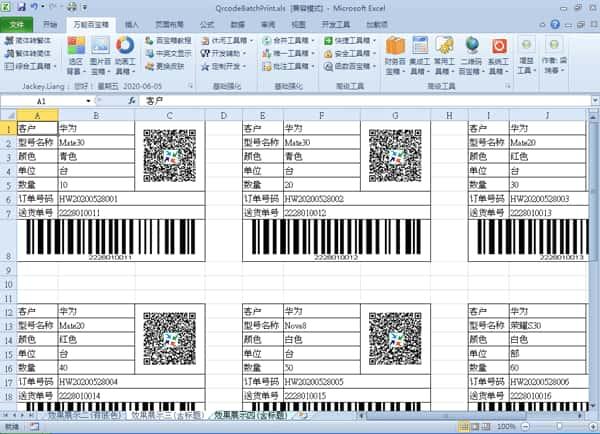Open the donut chart toolbox icon

click(x=125, y=46)
